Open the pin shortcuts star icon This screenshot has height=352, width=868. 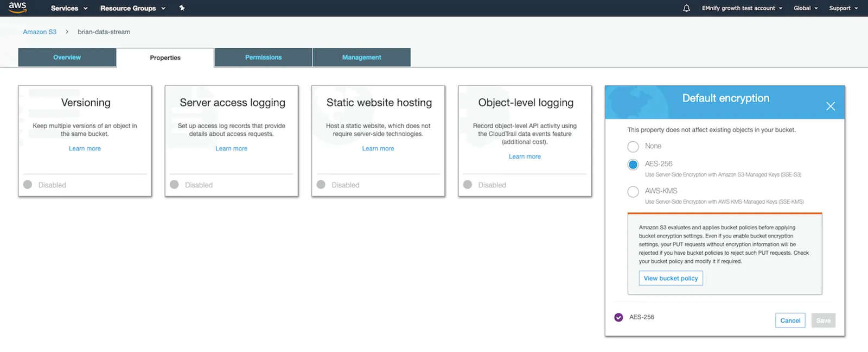tap(182, 8)
